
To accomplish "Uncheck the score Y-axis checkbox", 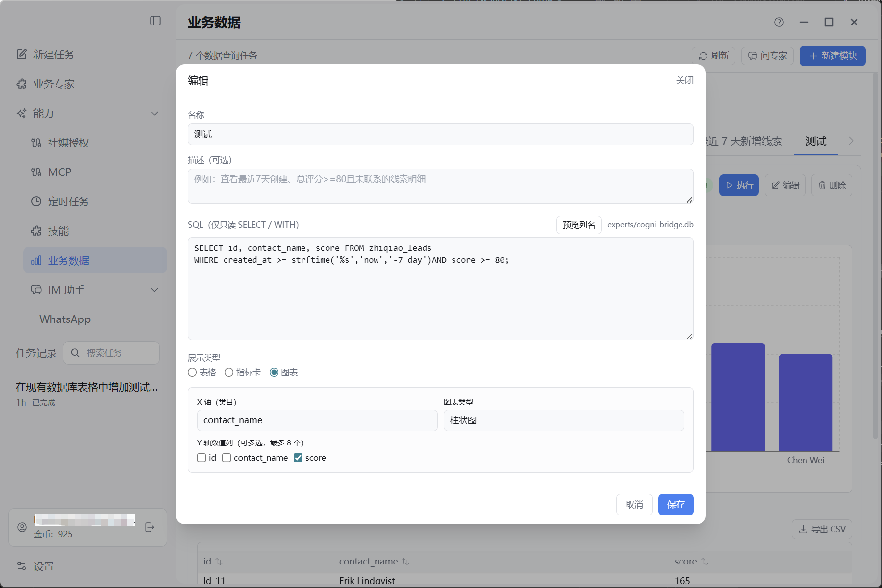I will pos(298,458).
